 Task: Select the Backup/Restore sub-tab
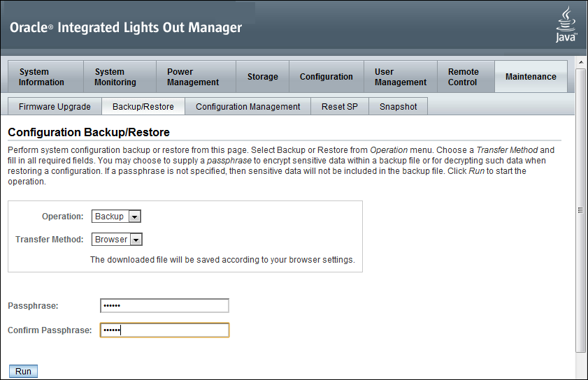coord(143,107)
